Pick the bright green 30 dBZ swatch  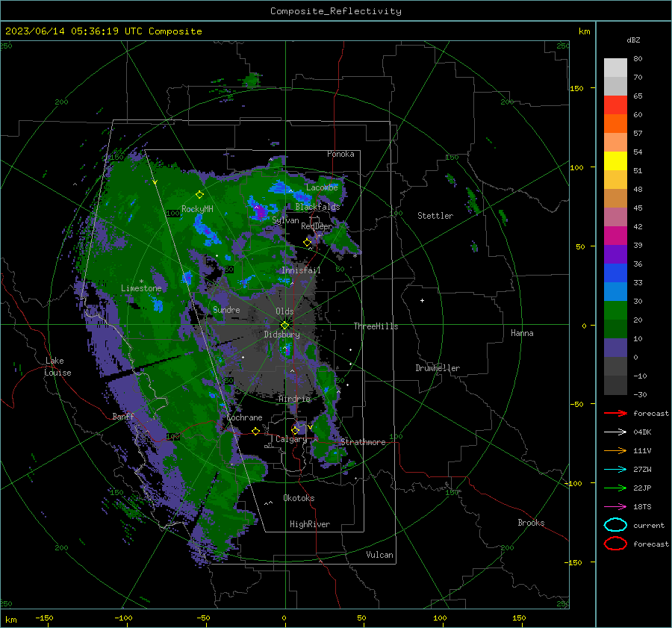tap(615, 311)
